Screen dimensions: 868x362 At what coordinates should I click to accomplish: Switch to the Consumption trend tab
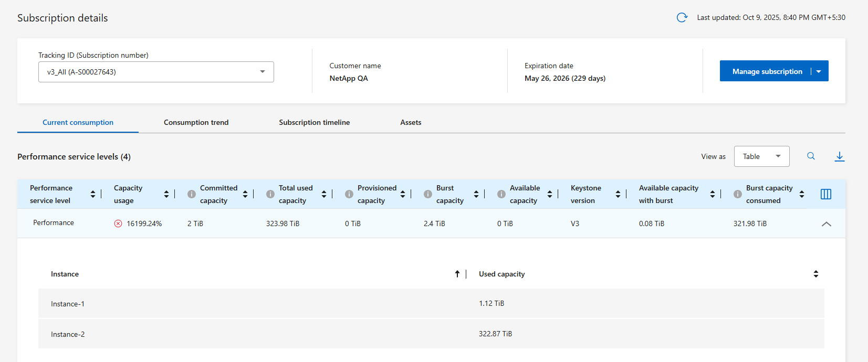point(196,122)
